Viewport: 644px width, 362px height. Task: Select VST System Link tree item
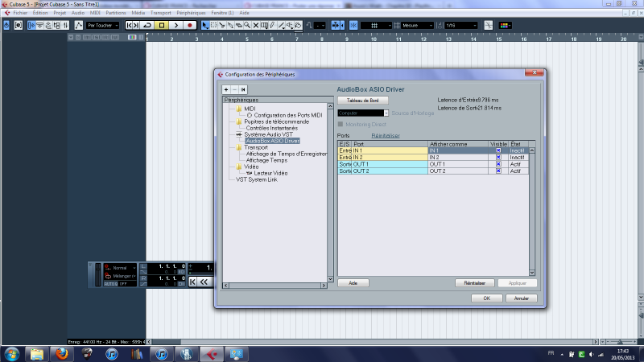click(256, 179)
